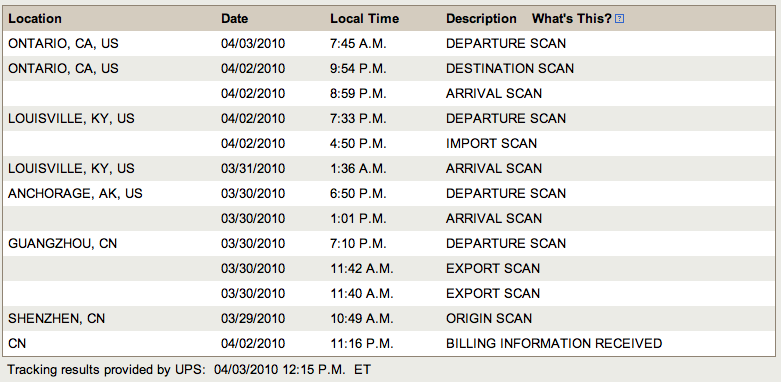Click the 11:40 A.M. time cell
The width and height of the screenshot is (781, 382).
pyautogui.click(x=362, y=293)
